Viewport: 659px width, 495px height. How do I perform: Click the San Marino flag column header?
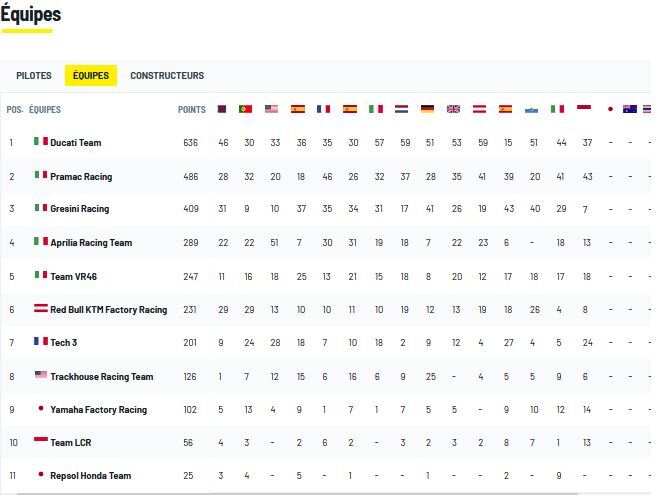pyautogui.click(x=532, y=109)
